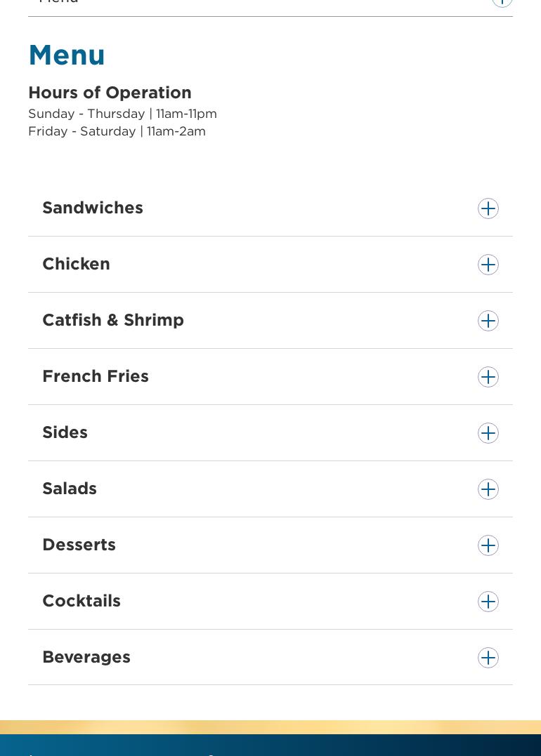The width and height of the screenshot is (541, 756).
Task: Reveal the Beverages menu items
Action: click(86, 657)
